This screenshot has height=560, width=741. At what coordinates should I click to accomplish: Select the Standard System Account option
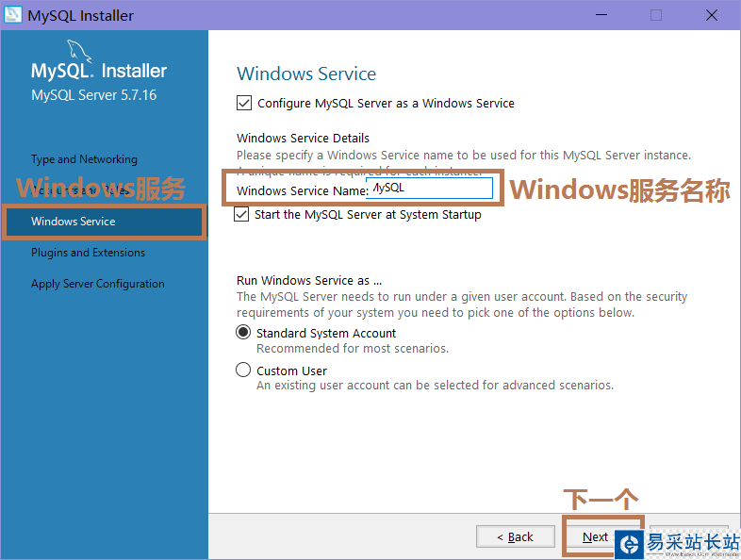(243, 333)
